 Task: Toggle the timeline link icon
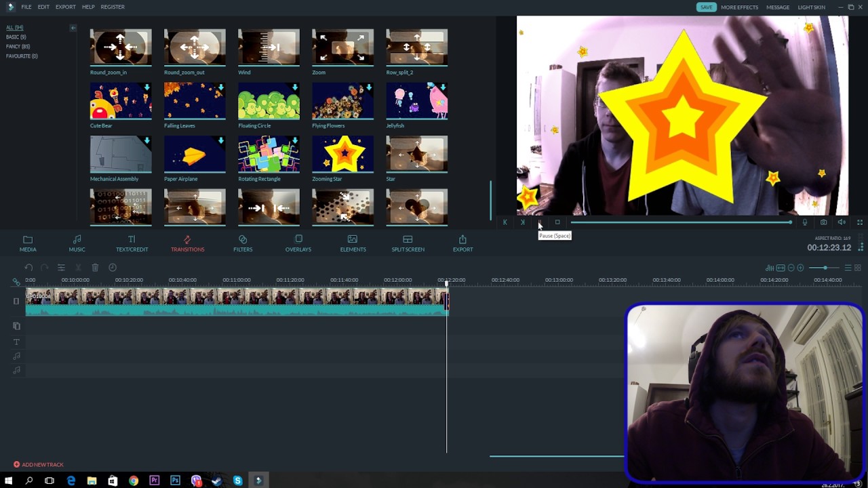pos(16,282)
